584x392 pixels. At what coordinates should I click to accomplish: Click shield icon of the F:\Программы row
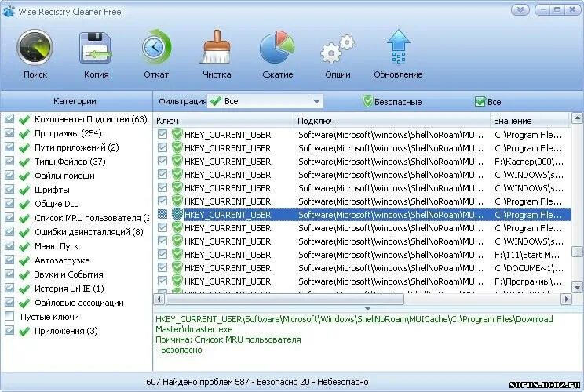[177, 281]
